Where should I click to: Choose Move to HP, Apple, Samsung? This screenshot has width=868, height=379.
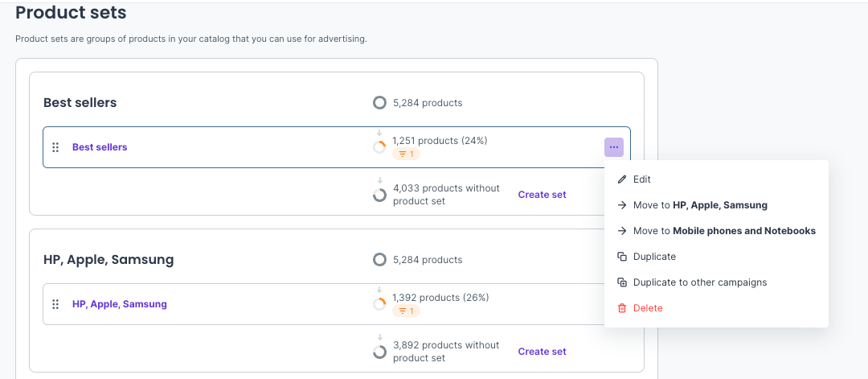coord(700,205)
